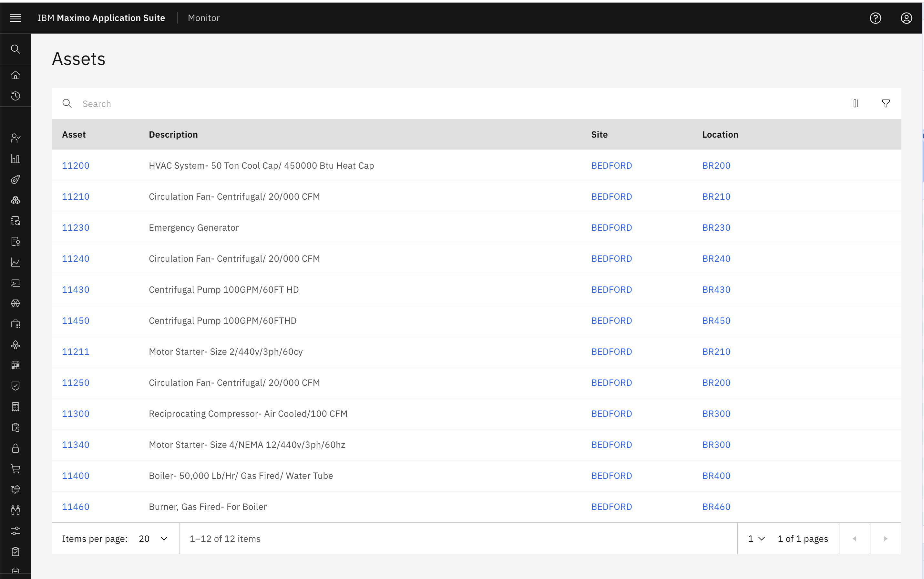Click the shield checkmark sidebar icon
This screenshot has width=924, height=579.
[15, 386]
